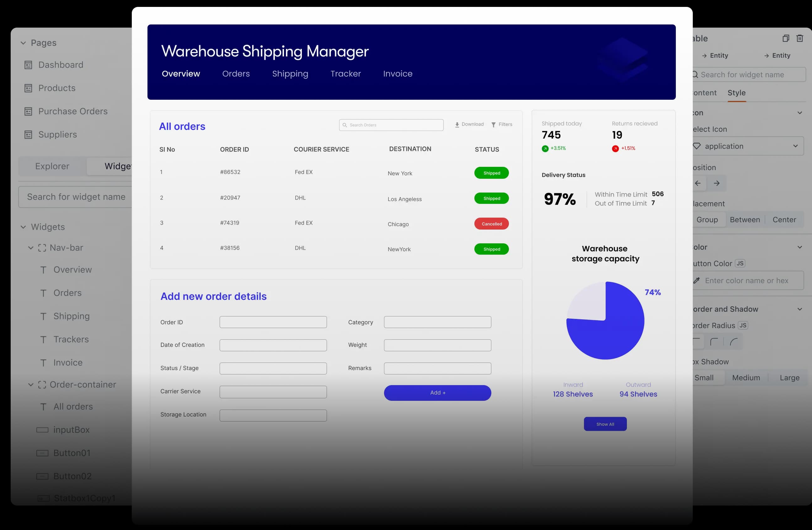Click the delete widget trash icon
Screen dimensions: 812x530
[800, 38]
